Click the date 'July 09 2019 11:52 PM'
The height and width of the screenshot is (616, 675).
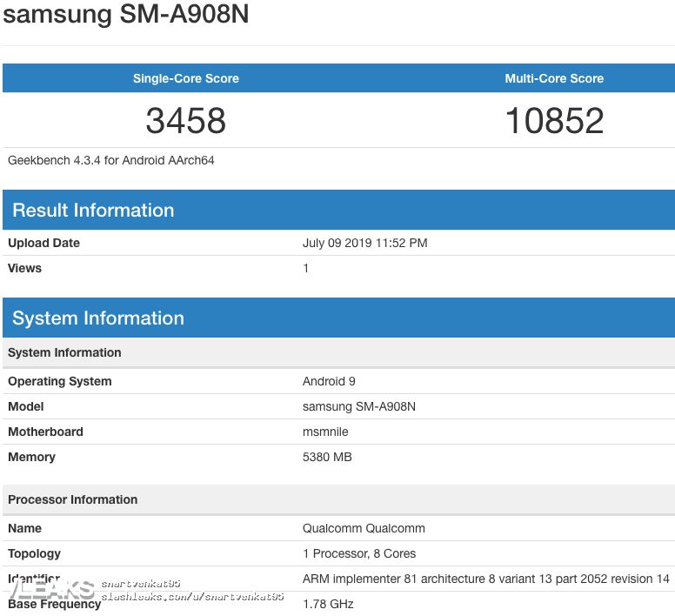pyautogui.click(x=365, y=243)
